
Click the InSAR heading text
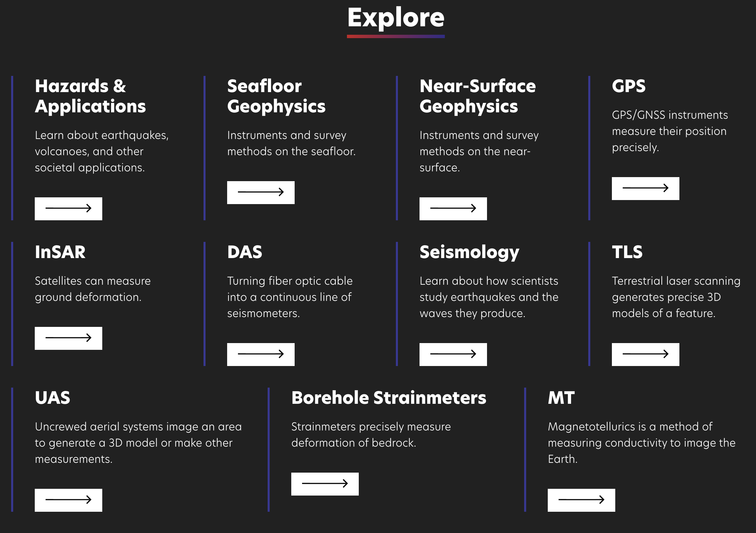[x=60, y=252]
